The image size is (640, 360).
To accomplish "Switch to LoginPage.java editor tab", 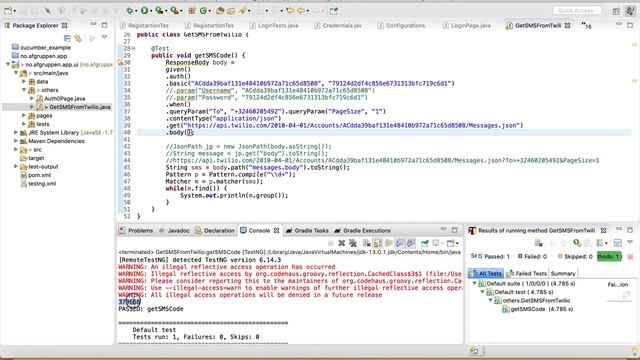I will point(467,25).
